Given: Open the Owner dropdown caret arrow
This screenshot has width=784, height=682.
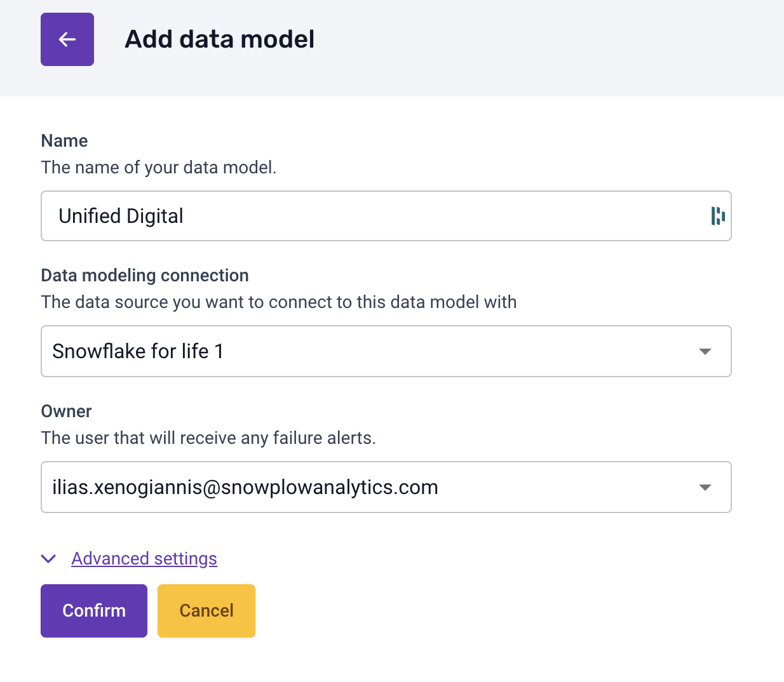Looking at the screenshot, I should [705, 487].
